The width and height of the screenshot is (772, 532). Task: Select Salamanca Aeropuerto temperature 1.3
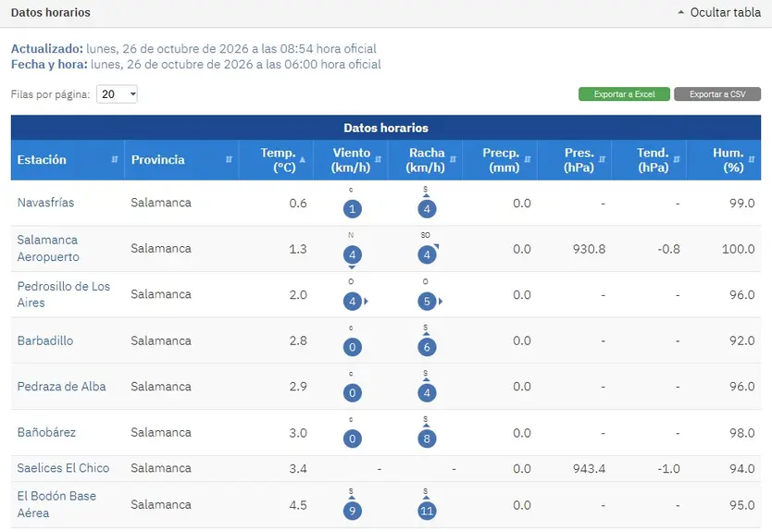point(298,249)
